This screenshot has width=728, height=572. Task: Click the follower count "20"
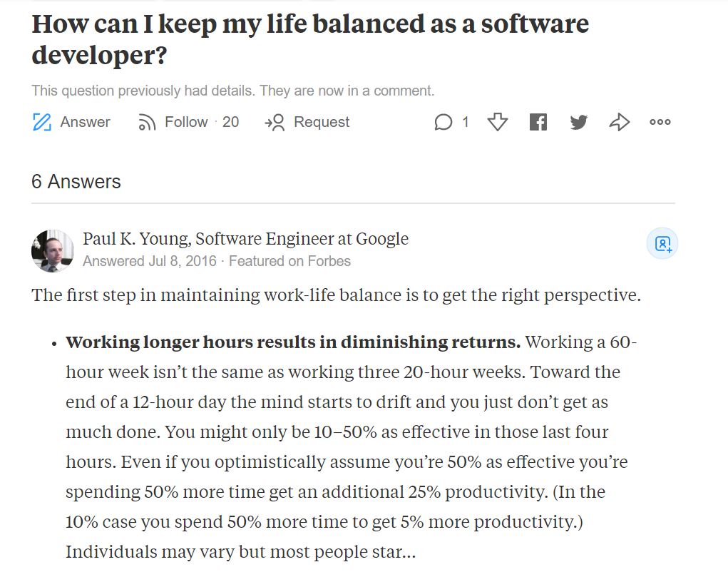pyautogui.click(x=230, y=122)
